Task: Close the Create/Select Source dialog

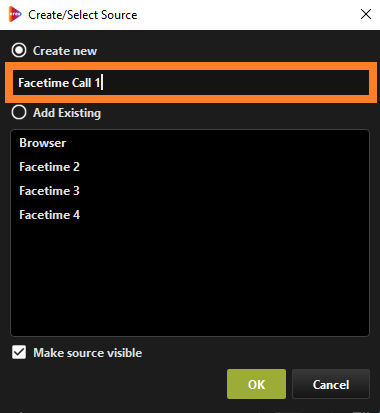Action: click(x=366, y=14)
